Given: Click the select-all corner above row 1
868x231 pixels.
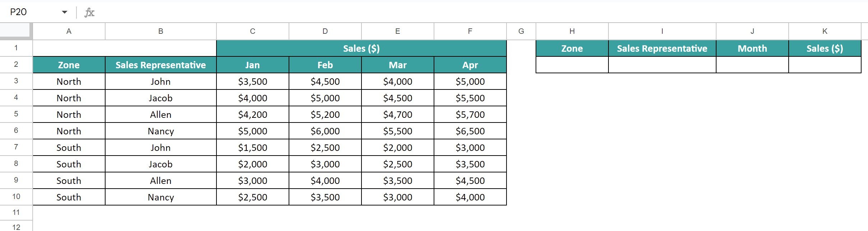Looking at the screenshot, I should coord(16,31).
